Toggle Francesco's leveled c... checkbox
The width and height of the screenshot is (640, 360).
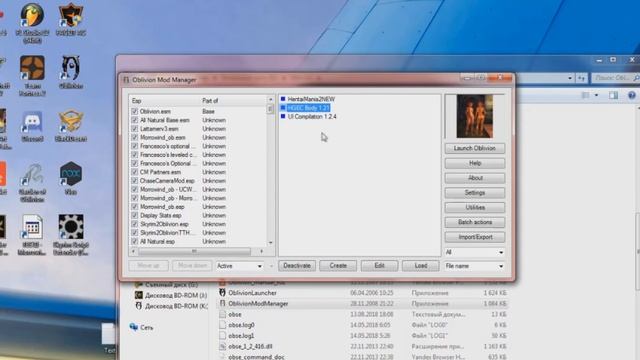pyautogui.click(x=135, y=155)
